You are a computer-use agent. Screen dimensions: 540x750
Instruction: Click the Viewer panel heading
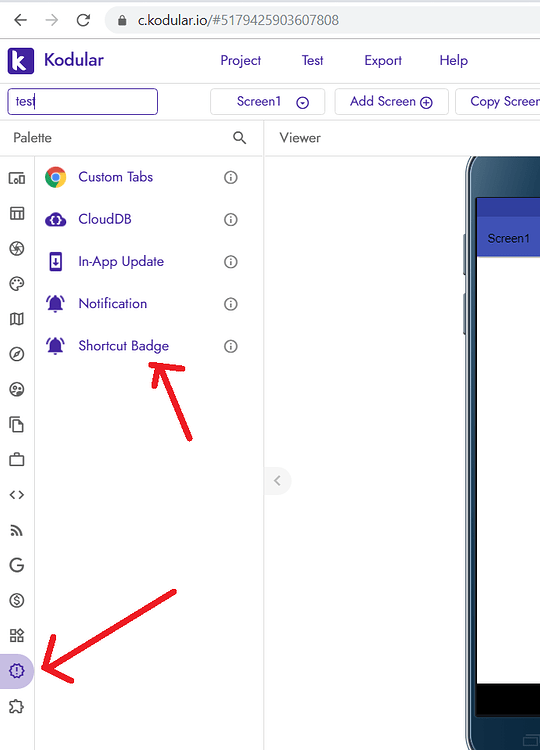[300, 138]
